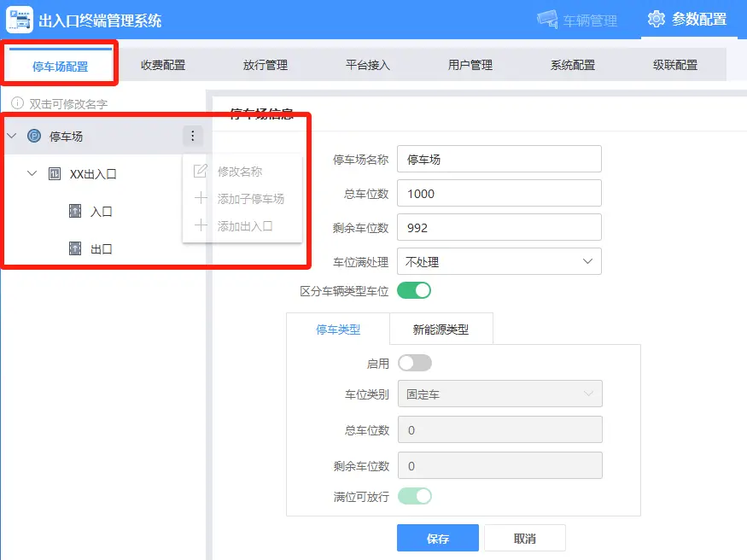
Task: Open the three-dot menu beside 停车场
Action: 192,136
